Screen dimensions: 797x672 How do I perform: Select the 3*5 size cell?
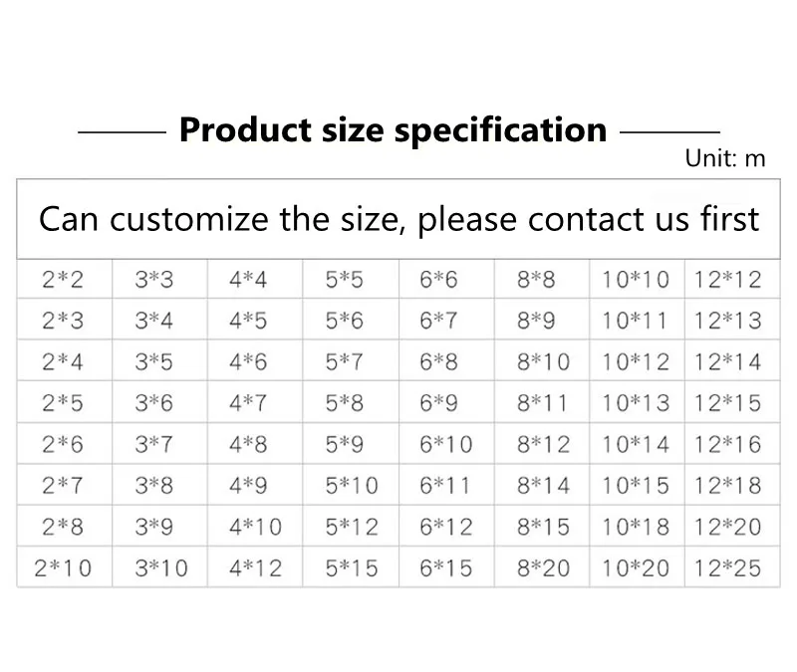pyautogui.click(x=153, y=362)
